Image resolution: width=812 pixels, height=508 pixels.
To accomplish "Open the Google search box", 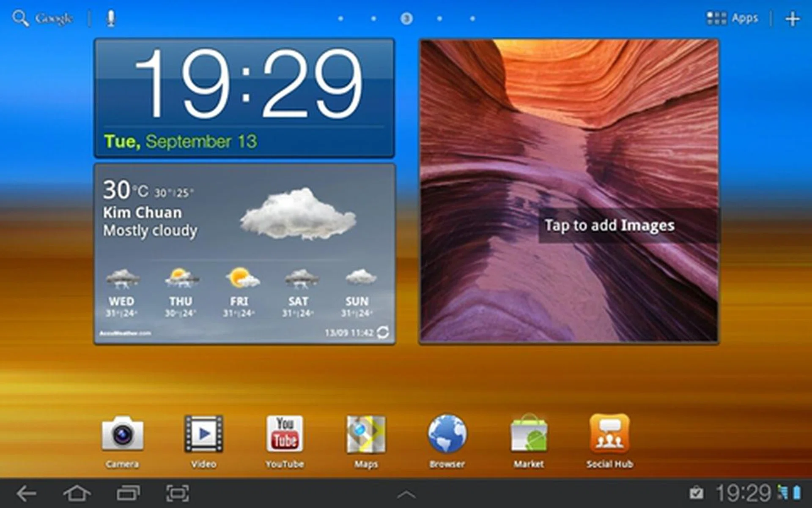I will tap(42, 18).
